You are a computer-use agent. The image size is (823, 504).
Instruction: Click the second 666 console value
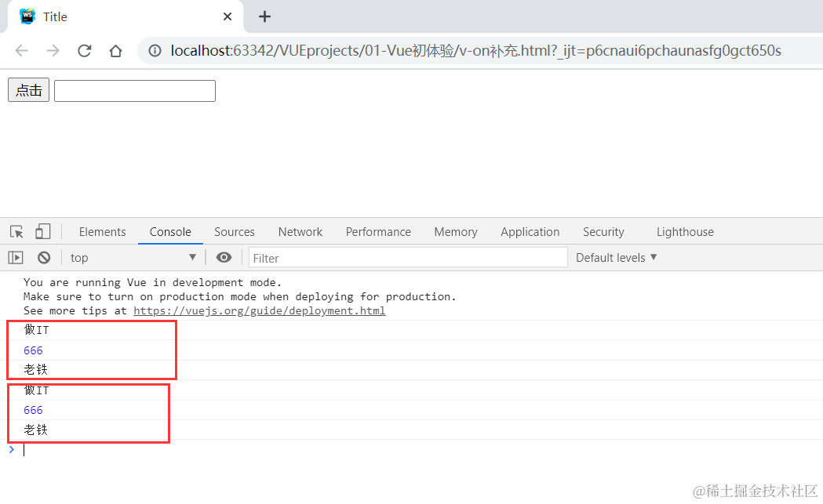pos(33,410)
